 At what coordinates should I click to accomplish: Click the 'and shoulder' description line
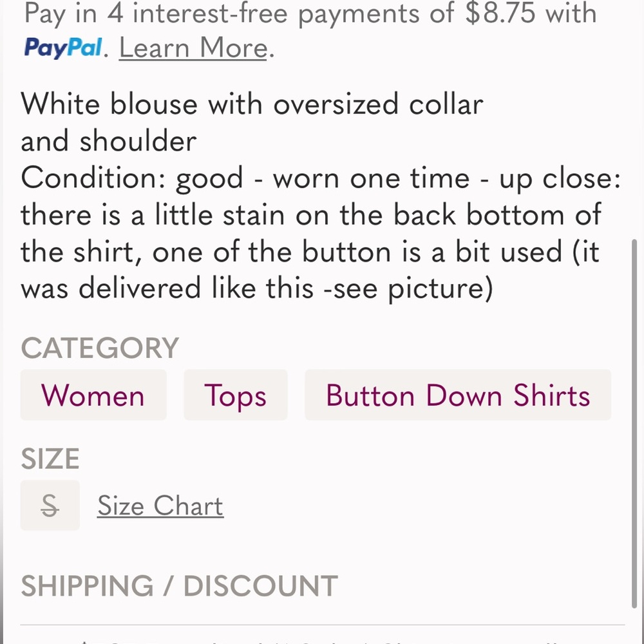coord(108,141)
